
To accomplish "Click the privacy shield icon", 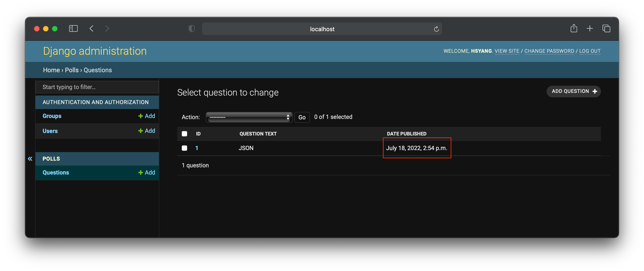I will coord(192,29).
